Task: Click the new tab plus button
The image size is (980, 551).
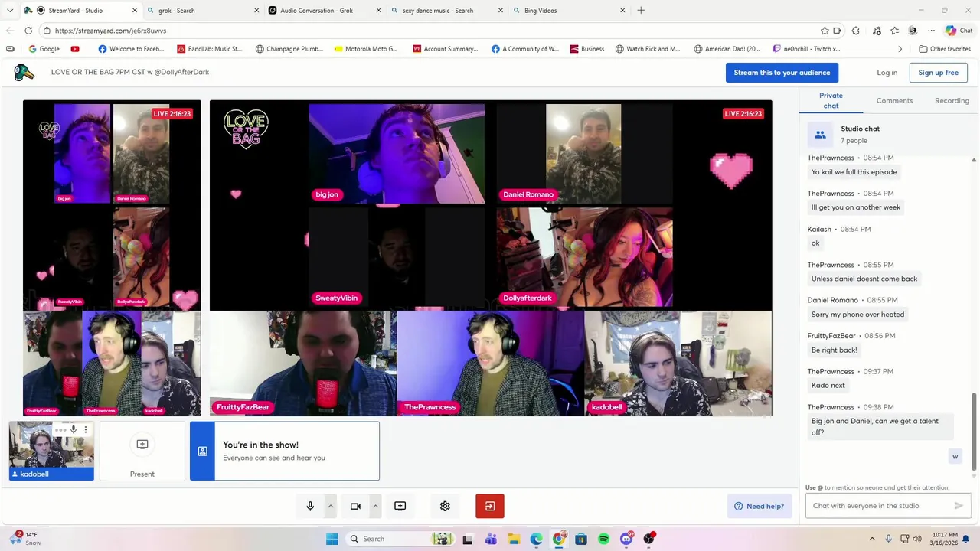Action: pos(641,11)
